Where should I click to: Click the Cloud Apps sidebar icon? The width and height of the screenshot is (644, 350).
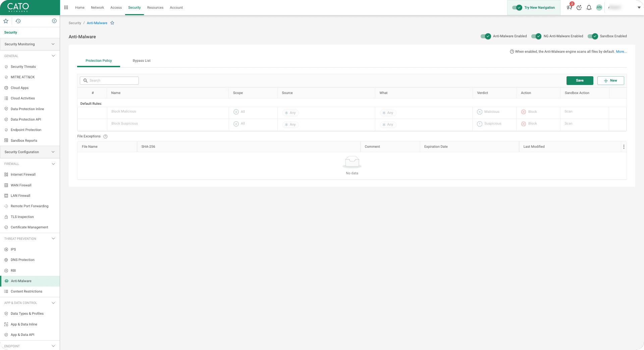tap(6, 88)
